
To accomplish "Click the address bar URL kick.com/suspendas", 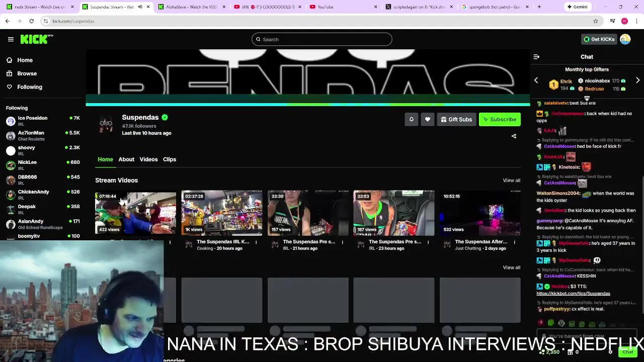I will pos(73,21).
